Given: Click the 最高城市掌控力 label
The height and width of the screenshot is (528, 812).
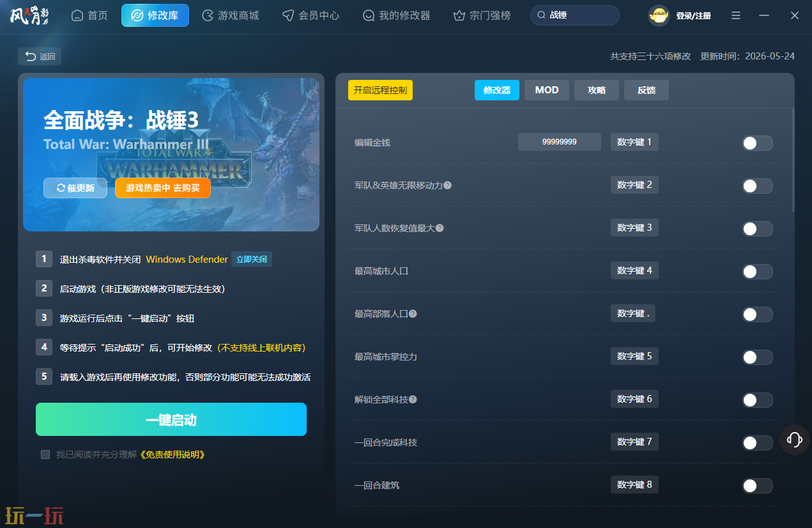Looking at the screenshot, I should click(x=386, y=356).
